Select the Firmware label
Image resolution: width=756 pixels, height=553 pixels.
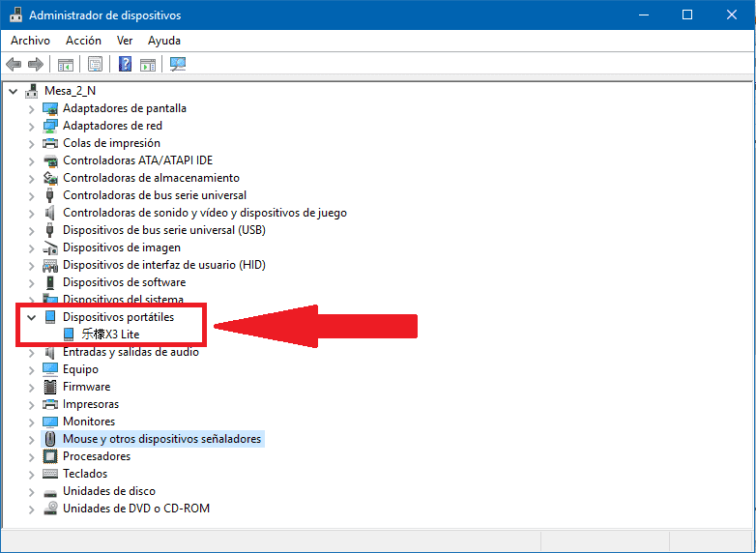point(86,387)
